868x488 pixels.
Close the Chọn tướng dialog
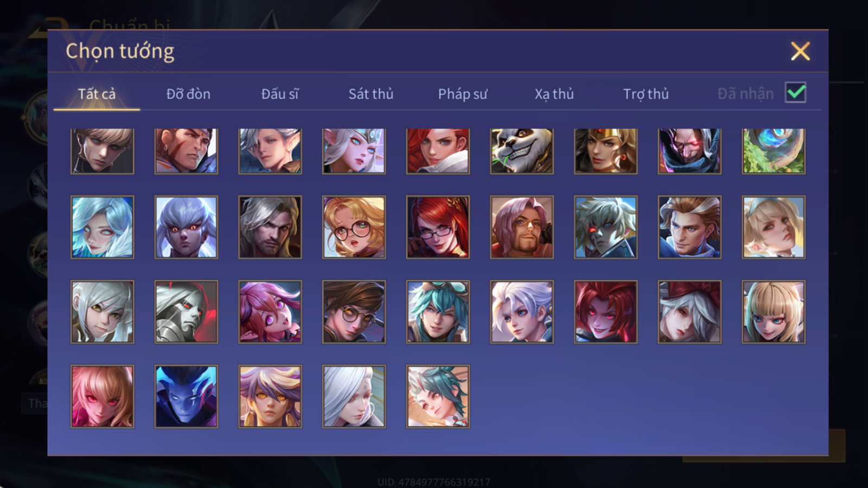[x=800, y=51]
